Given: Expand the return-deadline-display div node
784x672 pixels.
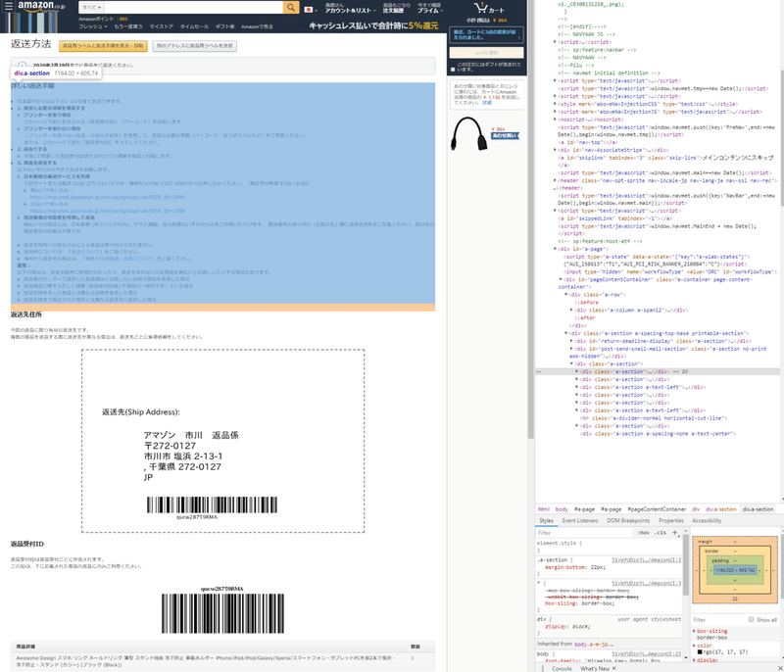Looking at the screenshot, I should [571, 341].
